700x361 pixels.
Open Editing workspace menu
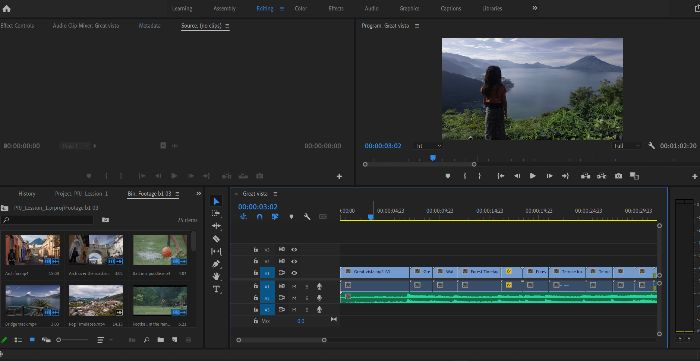(282, 8)
